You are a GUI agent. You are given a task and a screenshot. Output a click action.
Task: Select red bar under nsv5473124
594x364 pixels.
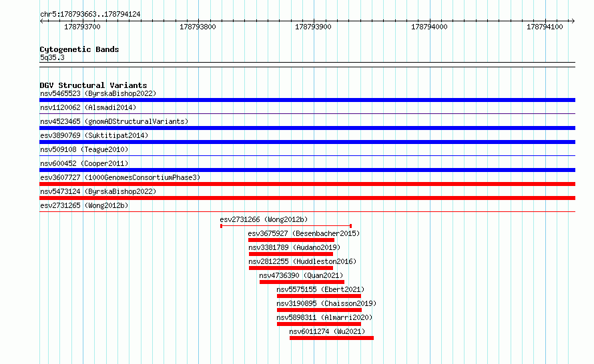307,198
